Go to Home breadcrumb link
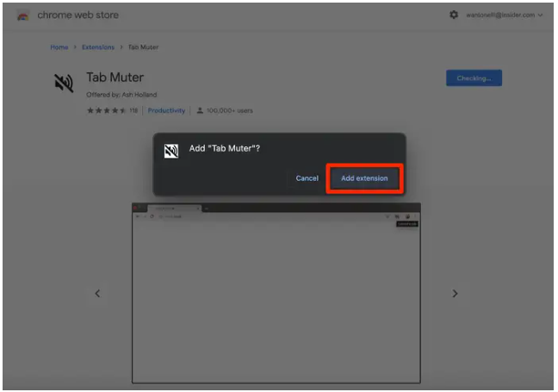Screen dimensions: 558x392 [x=59, y=47]
